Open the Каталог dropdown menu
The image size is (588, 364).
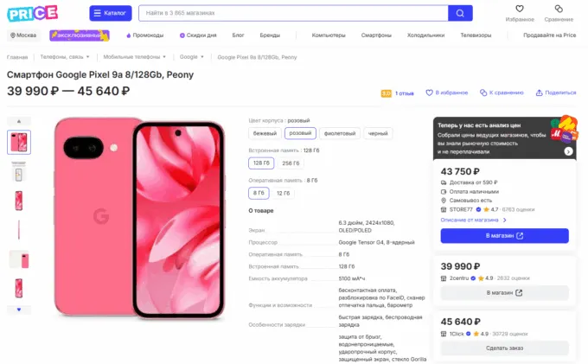111,13
